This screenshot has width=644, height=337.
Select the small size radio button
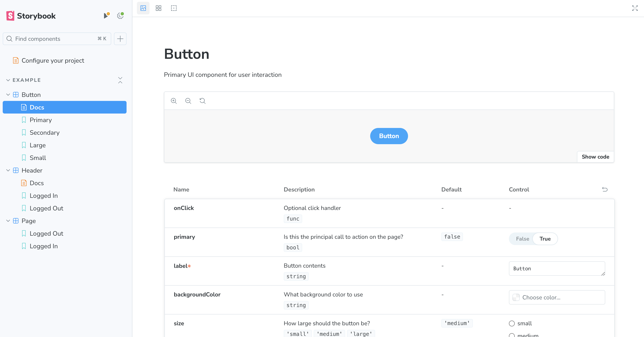point(512,323)
